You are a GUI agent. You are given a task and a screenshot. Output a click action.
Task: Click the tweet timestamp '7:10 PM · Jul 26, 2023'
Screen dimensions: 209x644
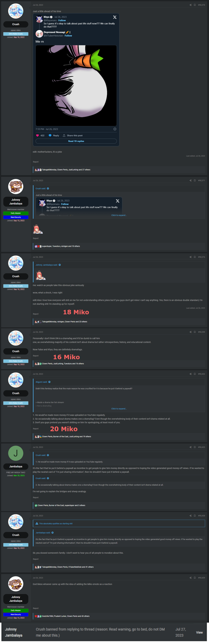47,129
